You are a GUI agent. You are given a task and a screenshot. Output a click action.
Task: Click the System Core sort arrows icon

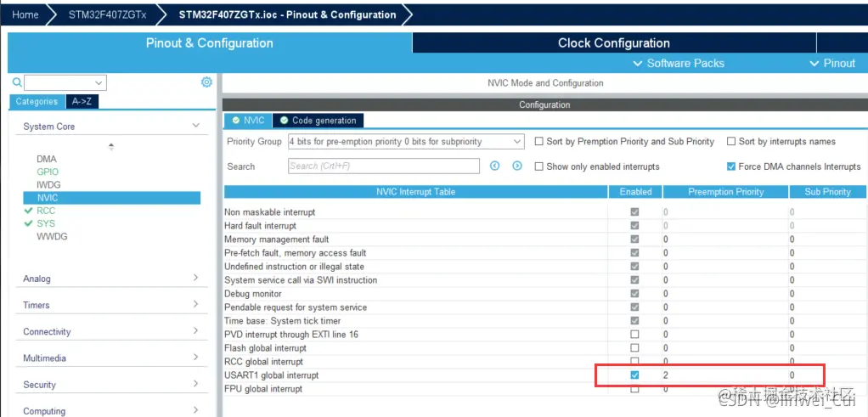(x=111, y=147)
